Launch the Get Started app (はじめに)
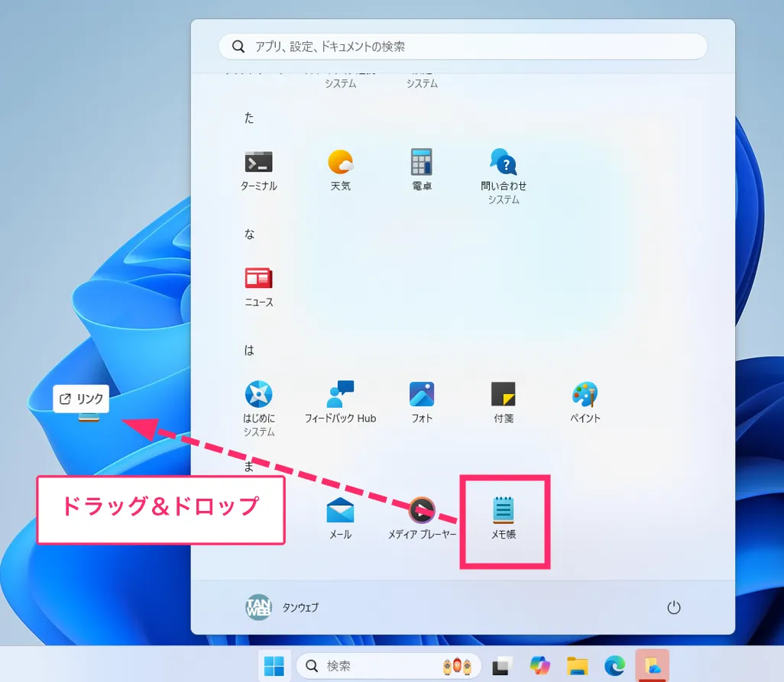 [x=258, y=409]
